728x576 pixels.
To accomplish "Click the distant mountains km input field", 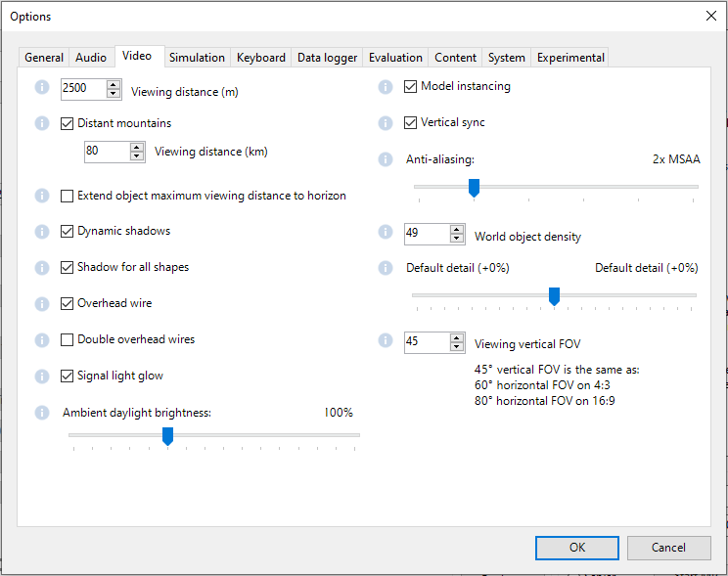I will (x=105, y=152).
